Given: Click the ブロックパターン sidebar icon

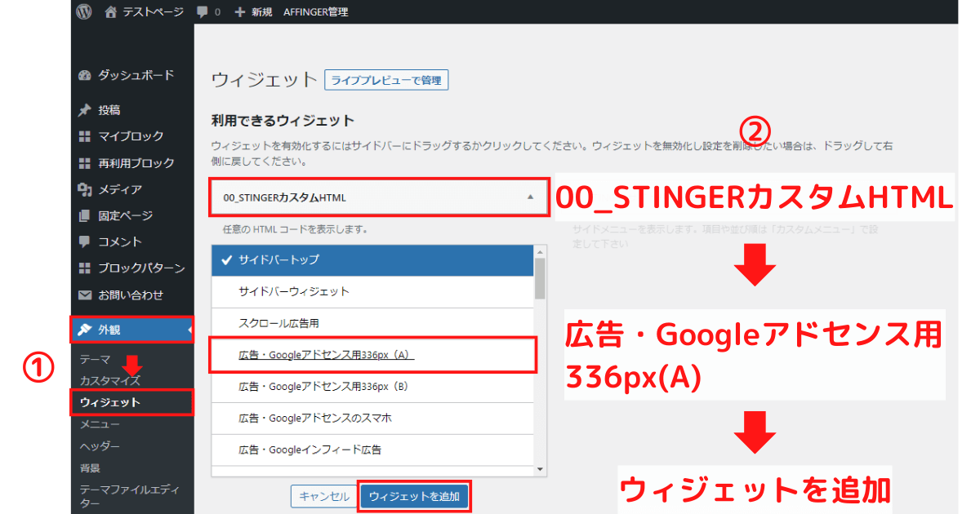Looking at the screenshot, I should 86,268.
